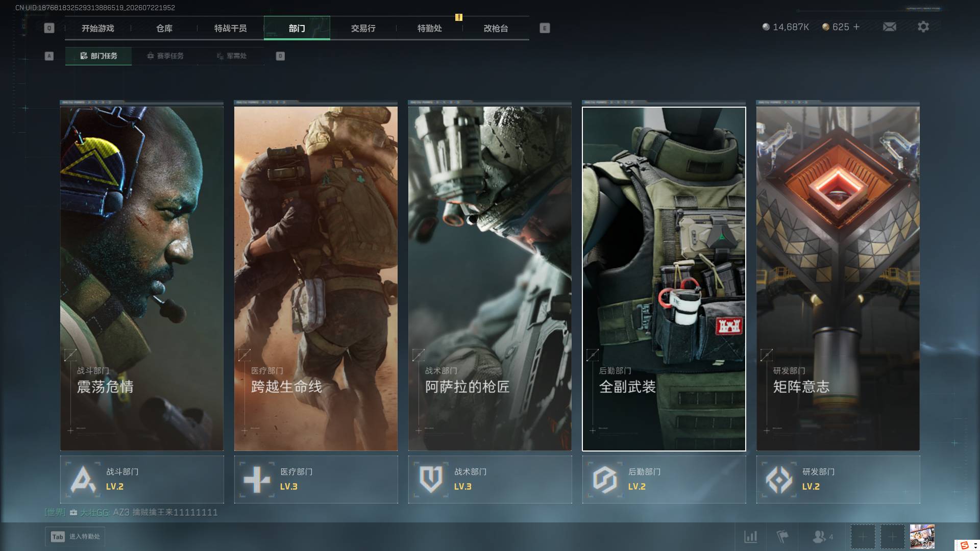Click the E key navigation icon
This screenshot has width=980, height=551.
pos(545,28)
